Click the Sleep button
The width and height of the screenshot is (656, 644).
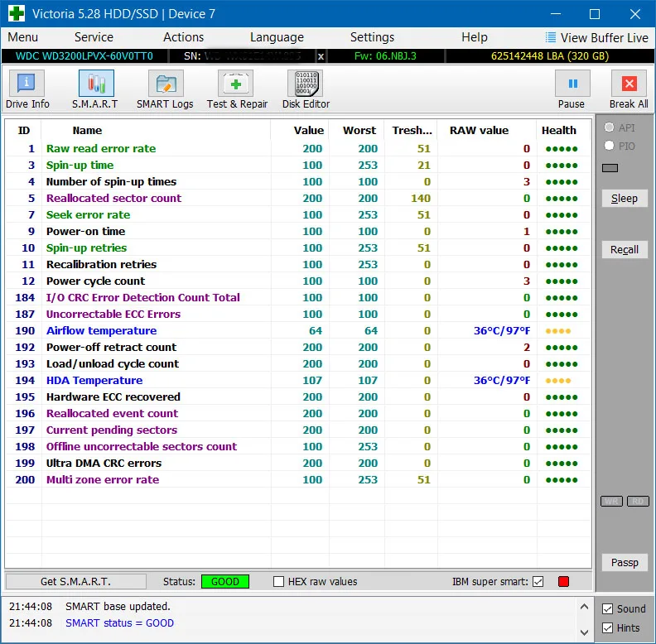pos(625,198)
